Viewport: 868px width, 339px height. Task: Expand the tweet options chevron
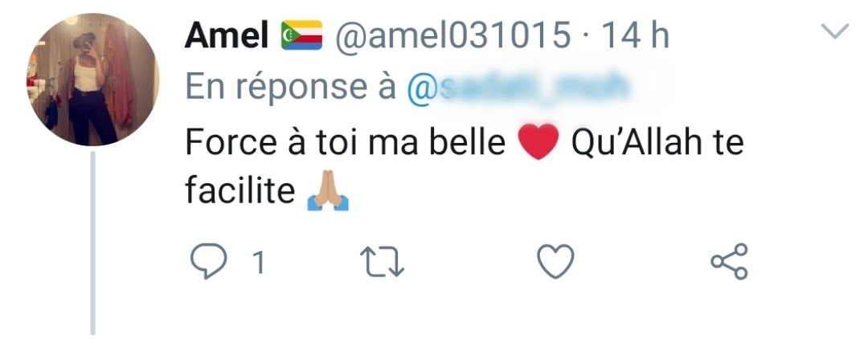coord(836,33)
